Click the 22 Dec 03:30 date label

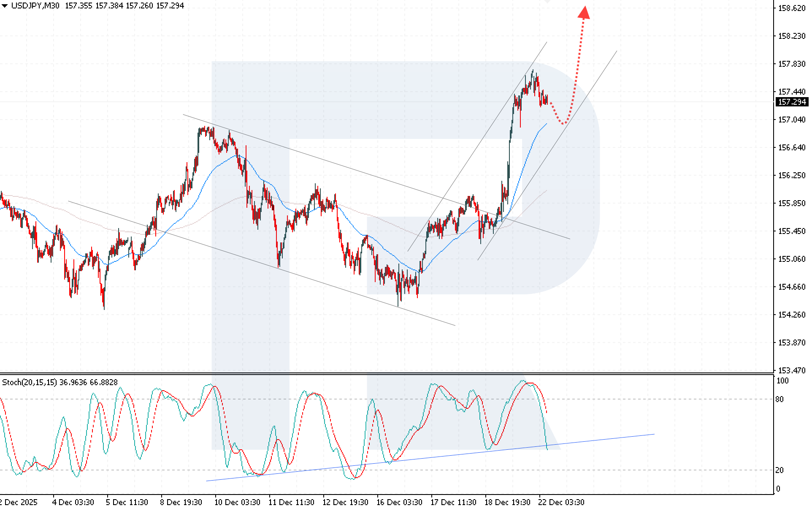click(x=561, y=502)
